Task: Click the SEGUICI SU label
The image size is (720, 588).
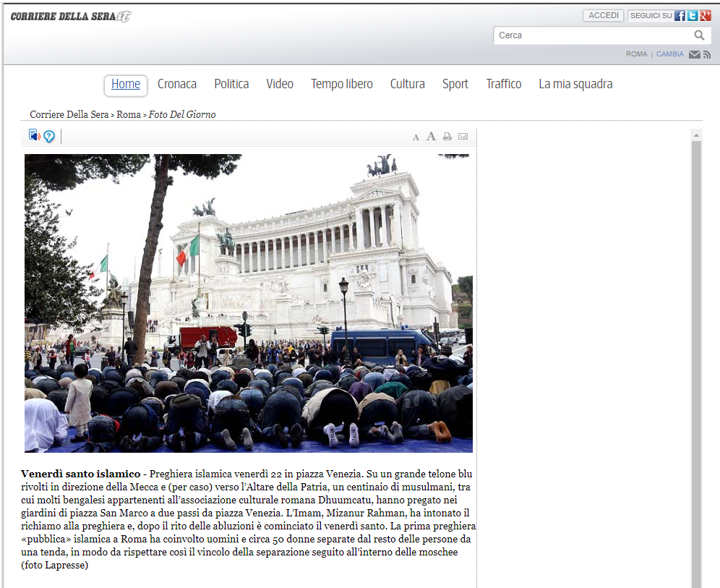Action: (x=651, y=16)
